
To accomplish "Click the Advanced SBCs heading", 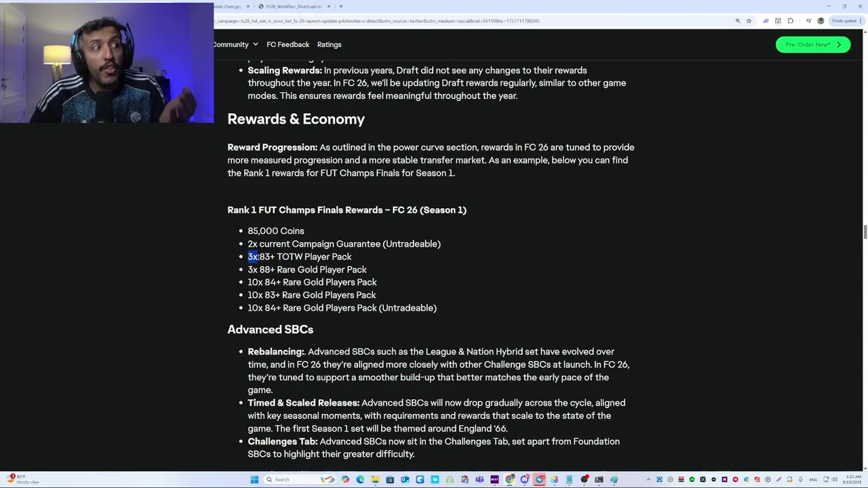I will pos(270,329).
